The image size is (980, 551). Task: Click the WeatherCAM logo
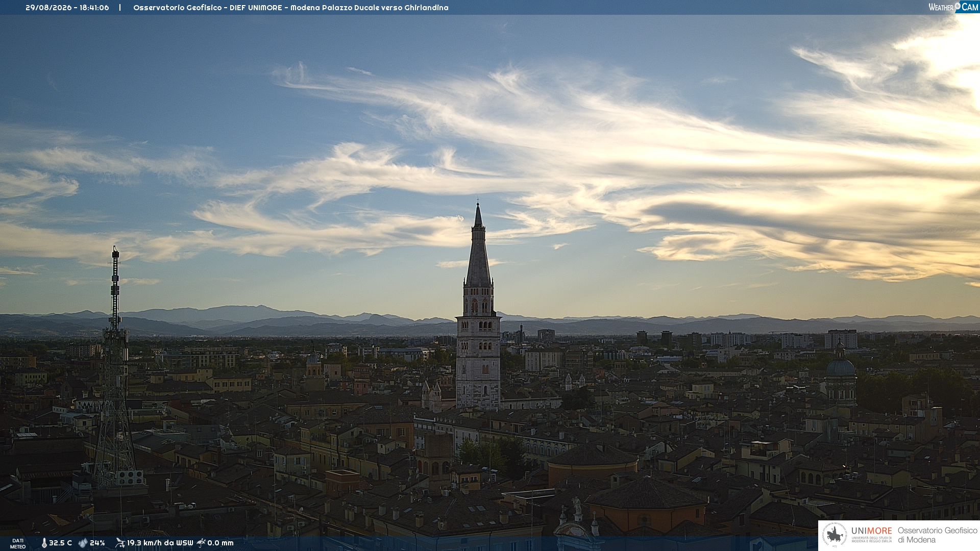tap(953, 7)
